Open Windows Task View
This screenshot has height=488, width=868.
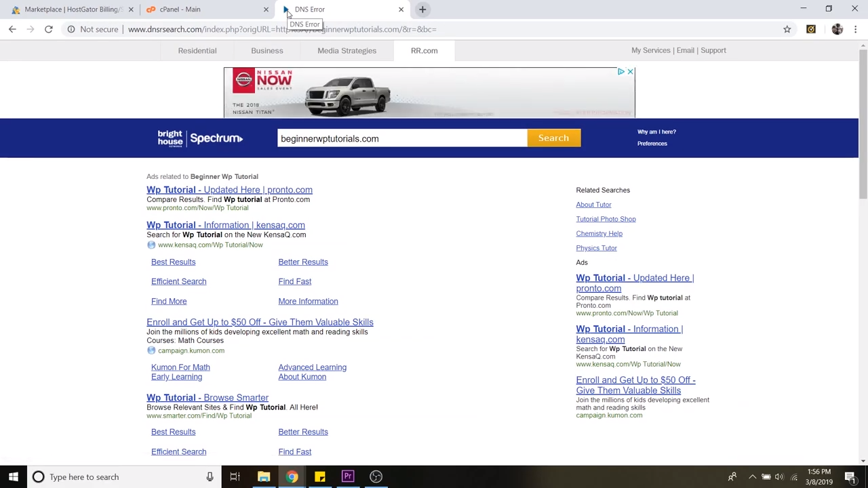(x=235, y=477)
